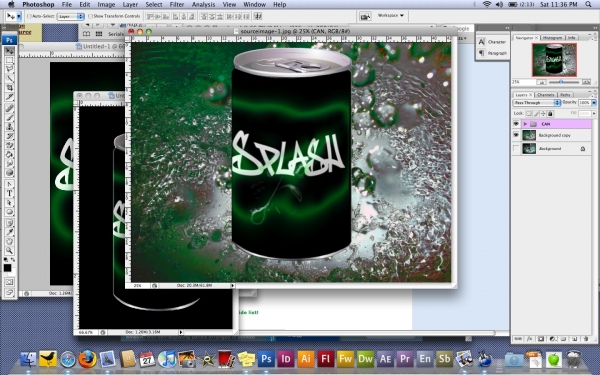Click Navigator zoom in button

pos(586,82)
